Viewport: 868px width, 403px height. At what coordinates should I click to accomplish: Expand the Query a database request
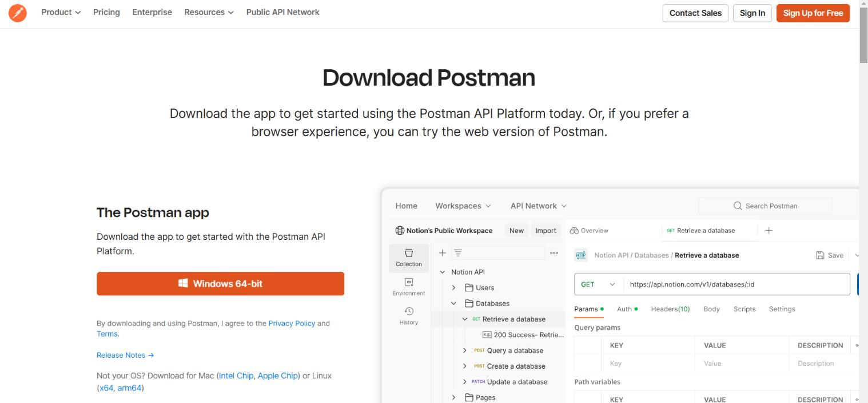coord(464,350)
